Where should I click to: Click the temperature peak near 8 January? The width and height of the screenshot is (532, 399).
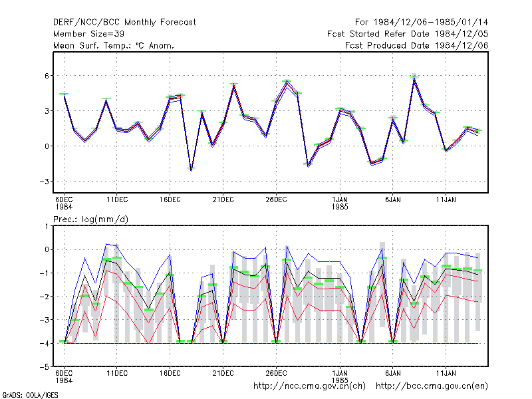(x=414, y=77)
